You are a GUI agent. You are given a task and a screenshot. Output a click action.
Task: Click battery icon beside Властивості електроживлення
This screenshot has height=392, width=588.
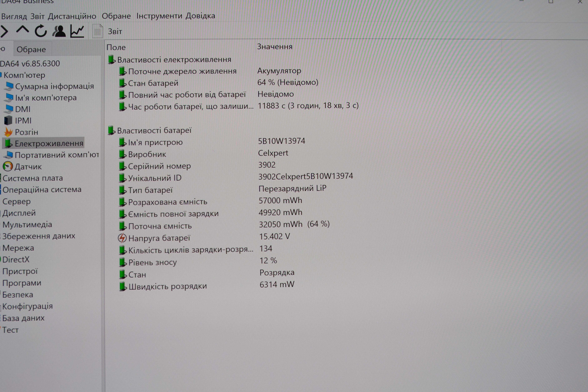point(111,59)
